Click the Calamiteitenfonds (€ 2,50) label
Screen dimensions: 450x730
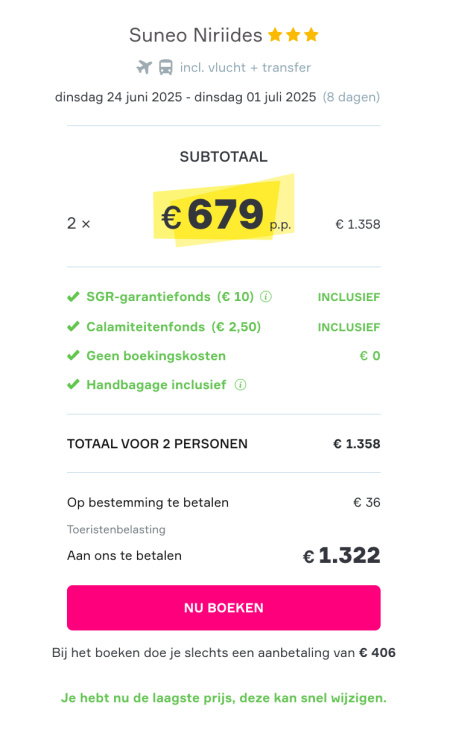click(174, 326)
